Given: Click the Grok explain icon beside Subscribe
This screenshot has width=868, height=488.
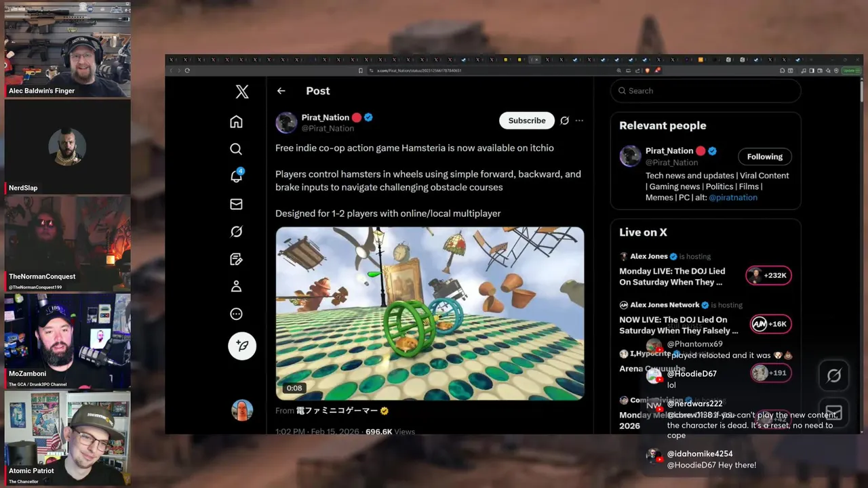Looking at the screenshot, I should click(564, 121).
